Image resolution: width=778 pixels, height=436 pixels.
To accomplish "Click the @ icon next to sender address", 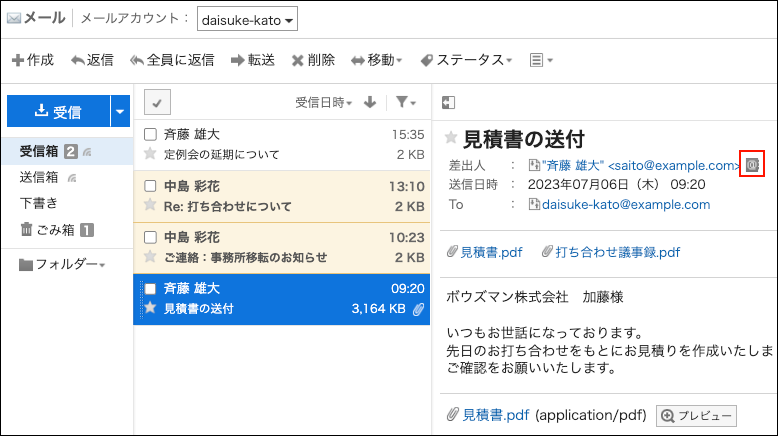I will click(752, 165).
